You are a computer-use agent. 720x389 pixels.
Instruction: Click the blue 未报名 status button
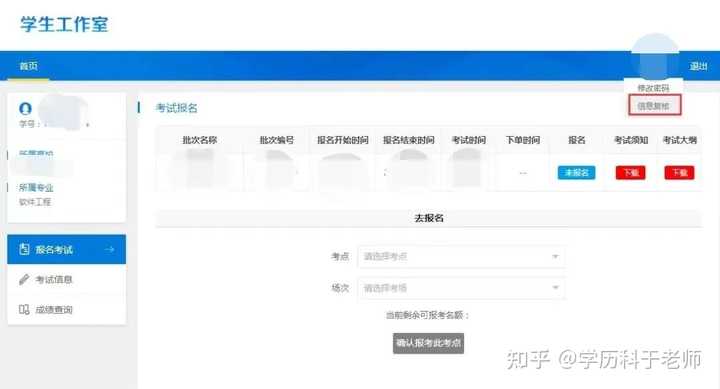pos(576,173)
